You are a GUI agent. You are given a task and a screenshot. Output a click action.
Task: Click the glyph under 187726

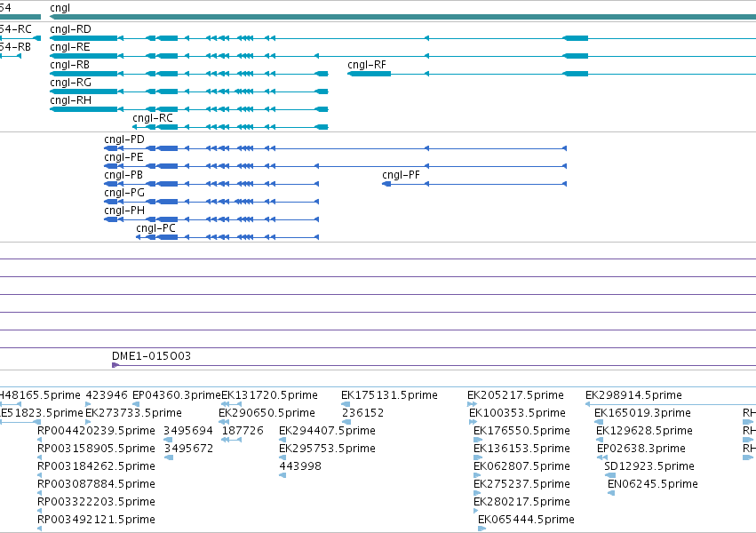(x=232, y=440)
